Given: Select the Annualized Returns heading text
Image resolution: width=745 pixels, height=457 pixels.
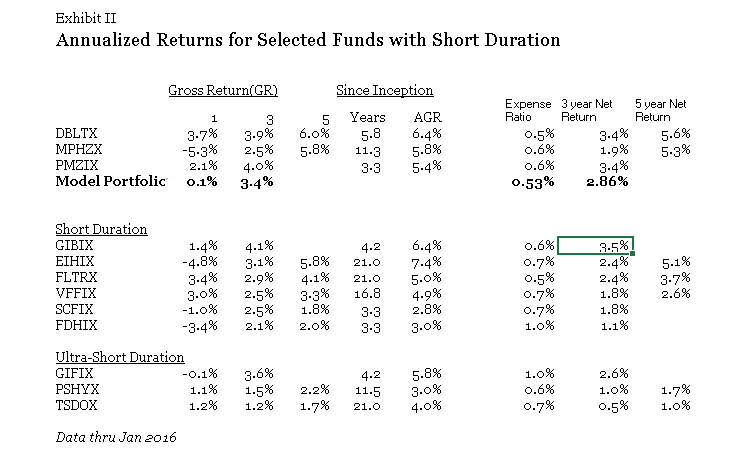Looking at the screenshot, I should click(307, 41).
